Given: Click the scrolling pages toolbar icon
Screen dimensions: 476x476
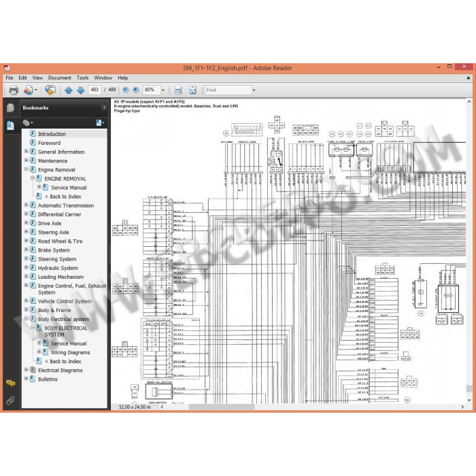Looking at the screenshot, I should (178, 90).
